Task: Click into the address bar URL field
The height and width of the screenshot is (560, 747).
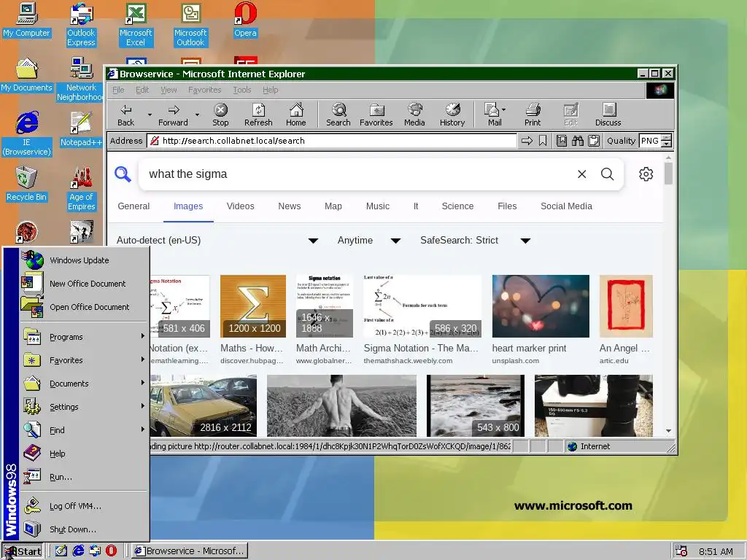Action: point(332,141)
